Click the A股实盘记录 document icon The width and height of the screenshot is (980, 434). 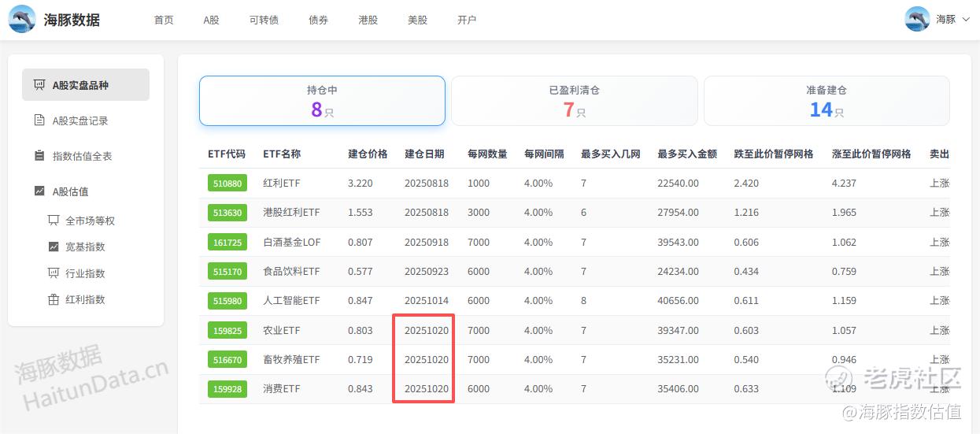(x=39, y=121)
